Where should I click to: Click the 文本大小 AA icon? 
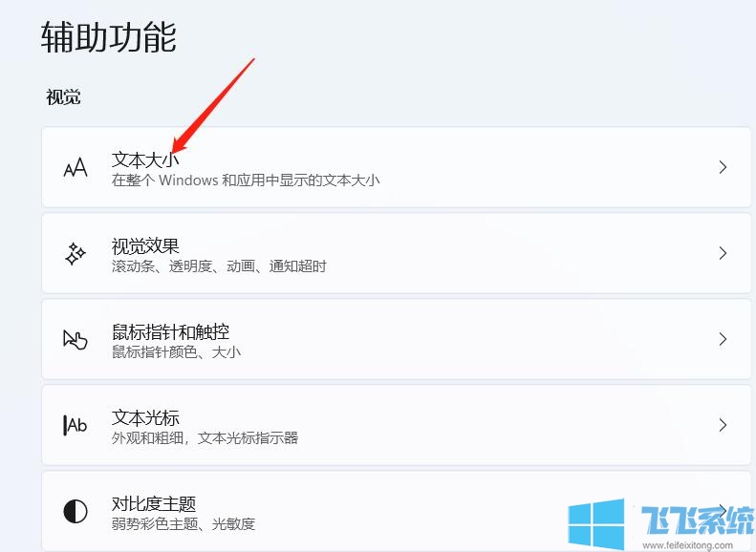pyautogui.click(x=76, y=168)
